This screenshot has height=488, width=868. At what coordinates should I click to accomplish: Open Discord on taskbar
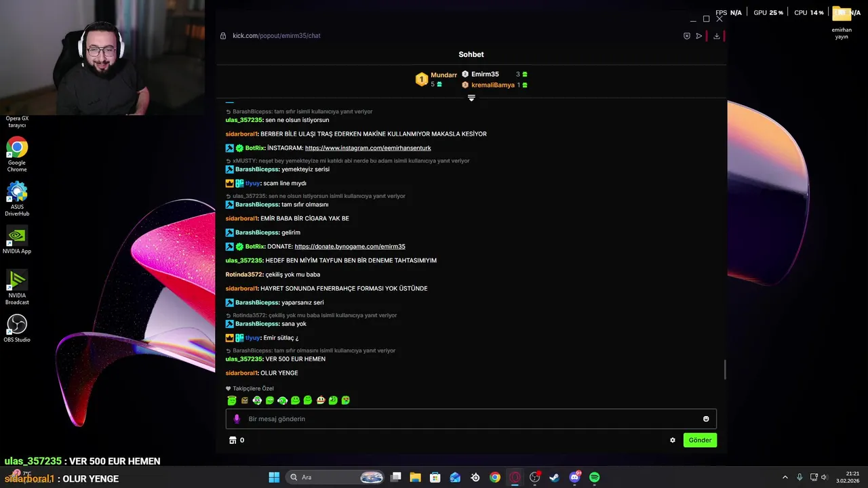pos(575,478)
